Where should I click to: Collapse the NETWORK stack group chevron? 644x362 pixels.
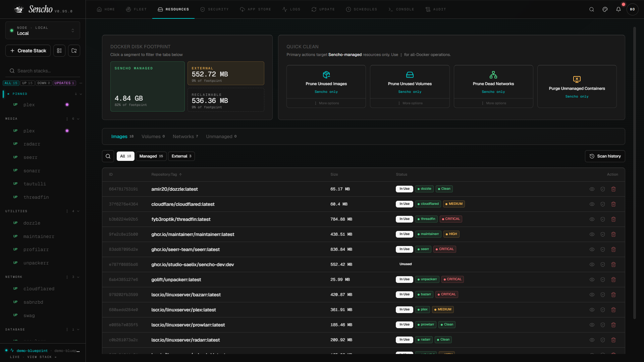(x=78, y=277)
